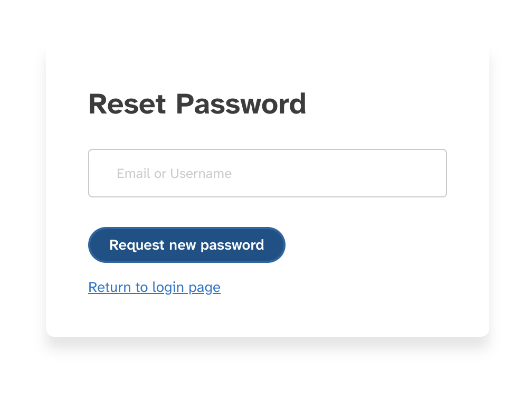Follow the Return to login page hyperlink
This screenshot has width=532, height=398.
[154, 287]
